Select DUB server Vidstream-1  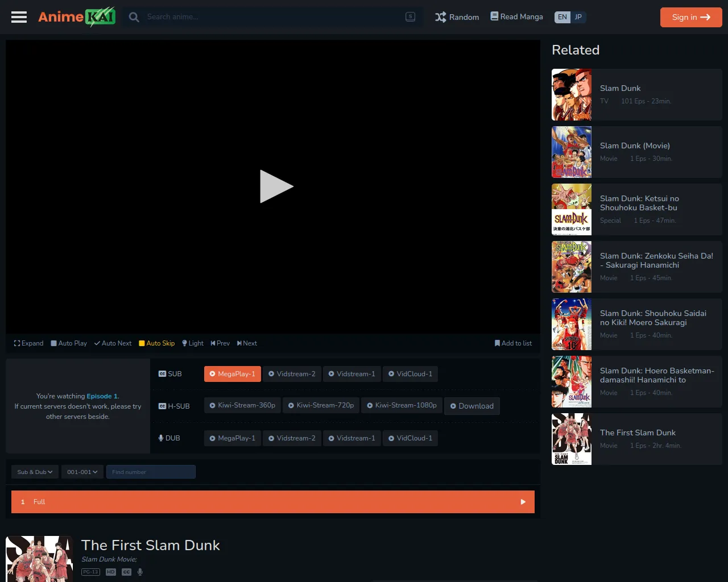tap(351, 438)
